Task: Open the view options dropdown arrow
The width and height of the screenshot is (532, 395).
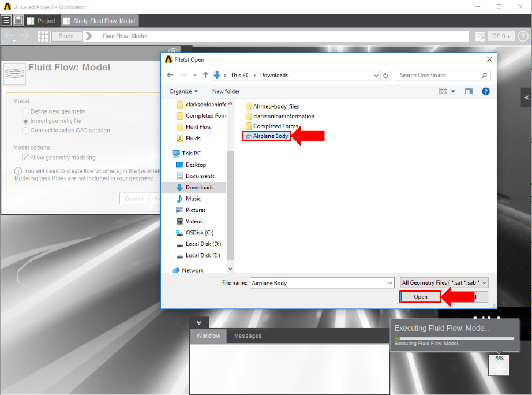Action: 453,91
